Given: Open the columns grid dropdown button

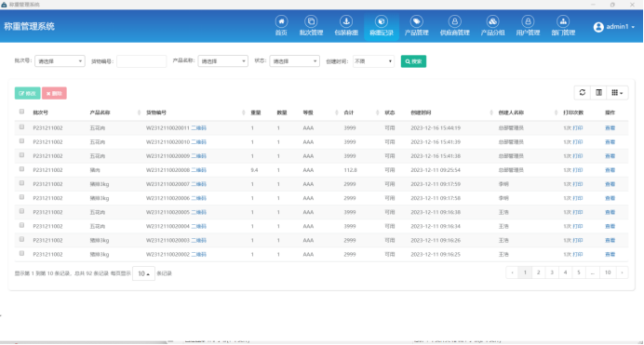Looking at the screenshot, I should tap(617, 93).
